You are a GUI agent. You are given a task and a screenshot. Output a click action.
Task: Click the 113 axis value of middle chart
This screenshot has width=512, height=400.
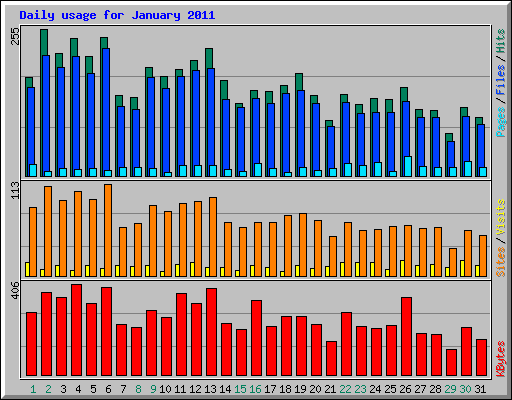click(16, 190)
